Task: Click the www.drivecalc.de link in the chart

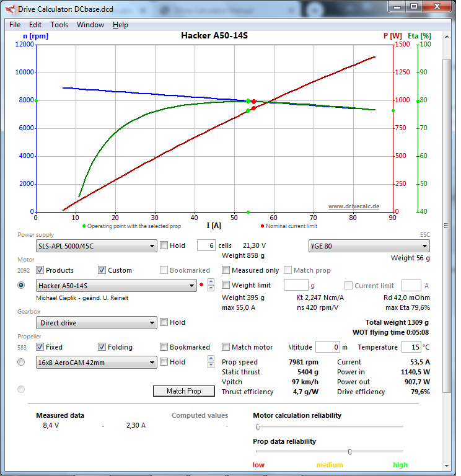Action: coord(353,206)
